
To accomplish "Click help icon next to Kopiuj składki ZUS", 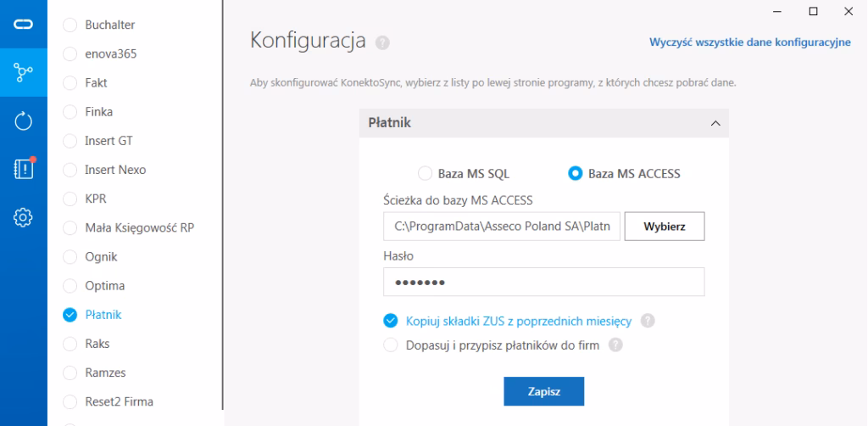I will pos(648,321).
